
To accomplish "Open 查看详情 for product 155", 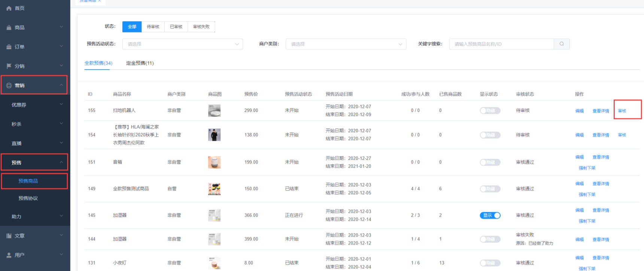I will pyautogui.click(x=601, y=111).
